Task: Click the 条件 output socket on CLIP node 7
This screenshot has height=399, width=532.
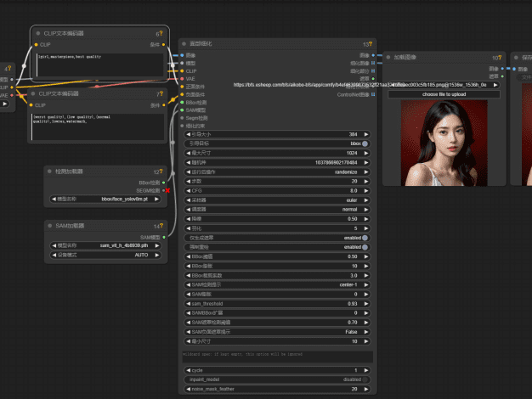Action: [x=164, y=105]
